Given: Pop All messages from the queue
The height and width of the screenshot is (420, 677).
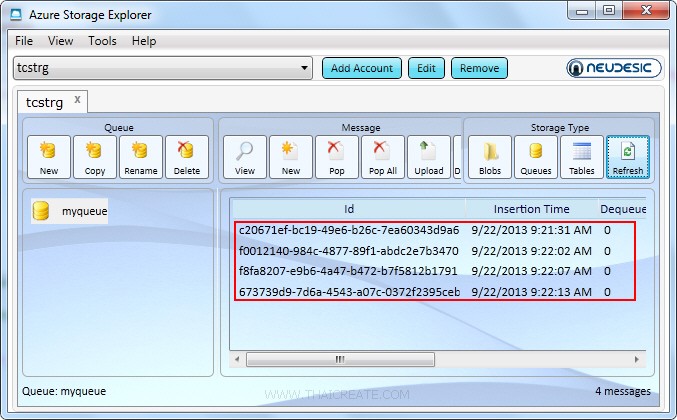Looking at the screenshot, I should pyautogui.click(x=383, y=157).
